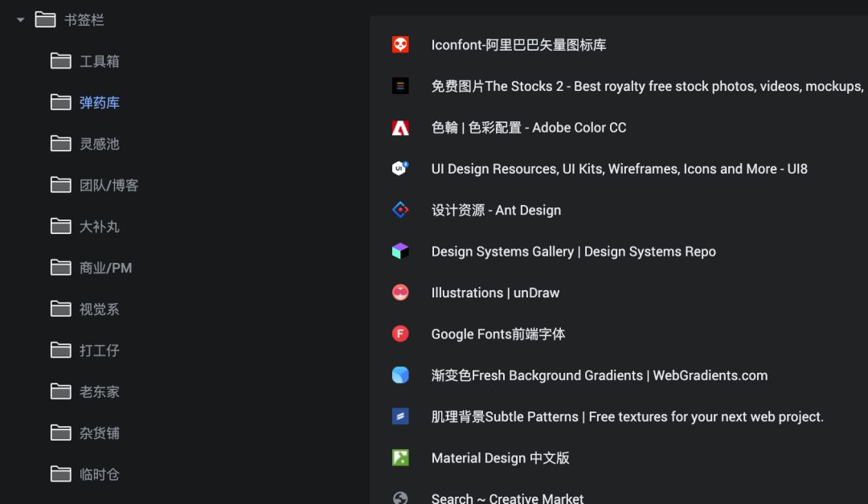This screenshot has width=868, height=504.
Task: Click the Creative Market globe favicon
Action: click(x=400, y=498)
